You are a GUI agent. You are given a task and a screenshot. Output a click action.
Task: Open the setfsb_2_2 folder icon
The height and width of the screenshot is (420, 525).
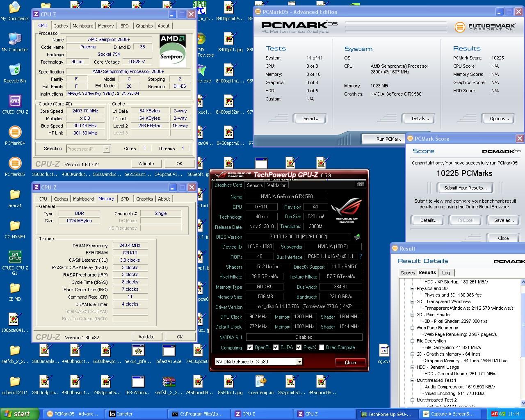15,353
